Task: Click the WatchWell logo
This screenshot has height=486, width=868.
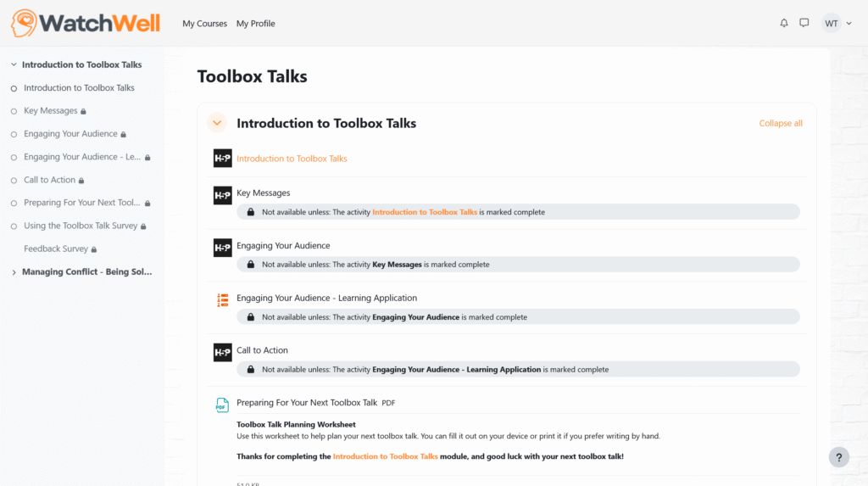Action: point(86,23)
